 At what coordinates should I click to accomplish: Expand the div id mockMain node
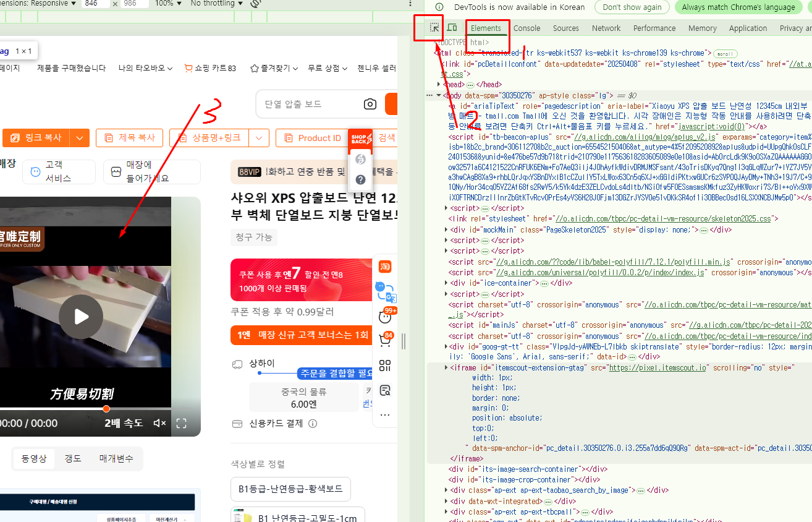447,229
